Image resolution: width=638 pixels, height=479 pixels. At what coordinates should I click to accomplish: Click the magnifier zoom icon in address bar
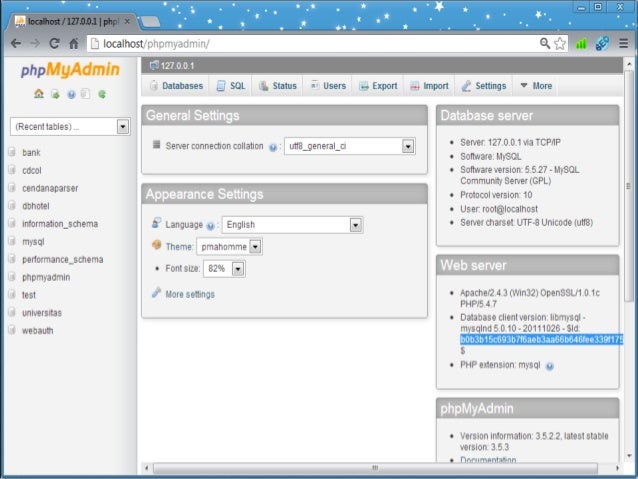pos(545,43)
